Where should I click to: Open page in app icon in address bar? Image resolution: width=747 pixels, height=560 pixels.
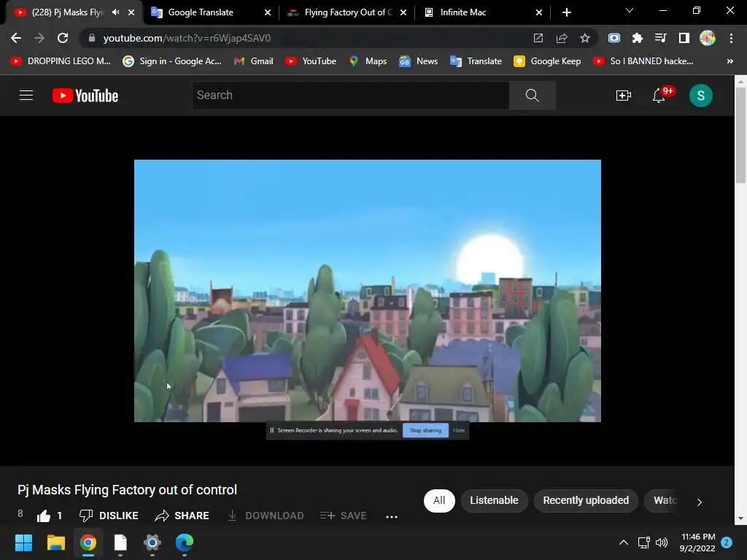[x=538, y=38]
